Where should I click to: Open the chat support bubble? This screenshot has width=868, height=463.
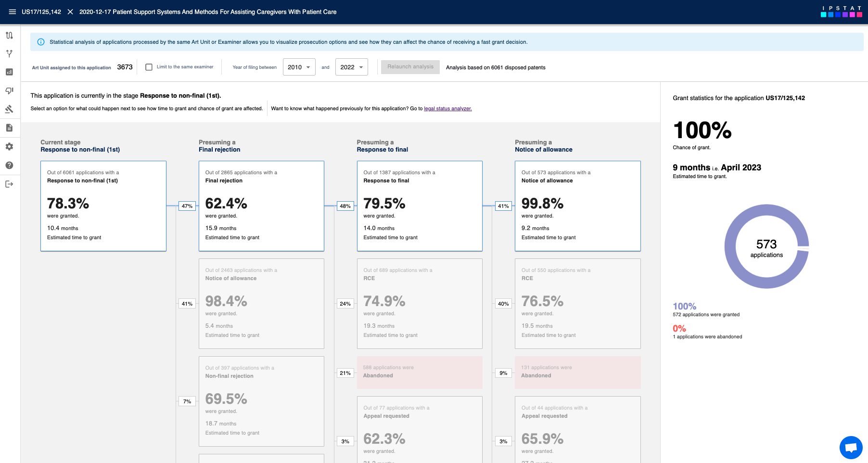click(x=851, y=448)
